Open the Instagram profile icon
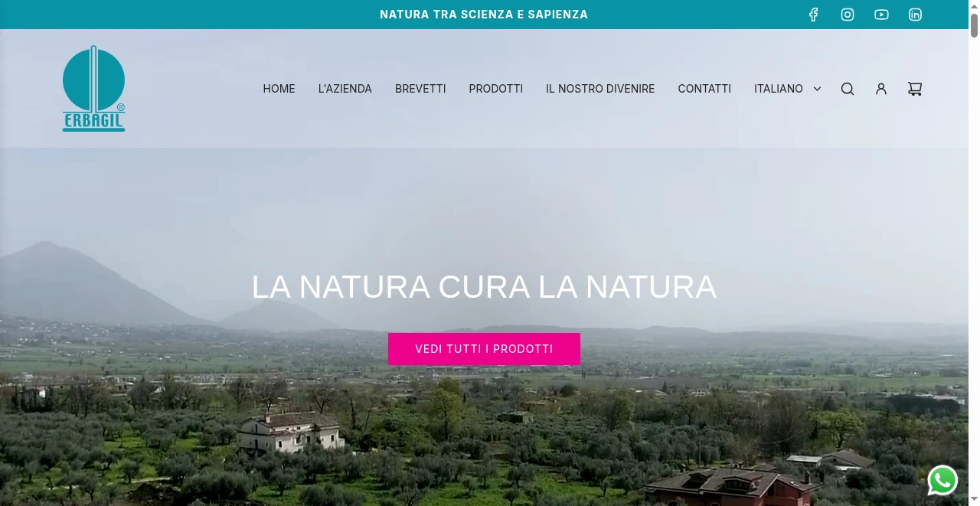 click(x=848, y=15)
